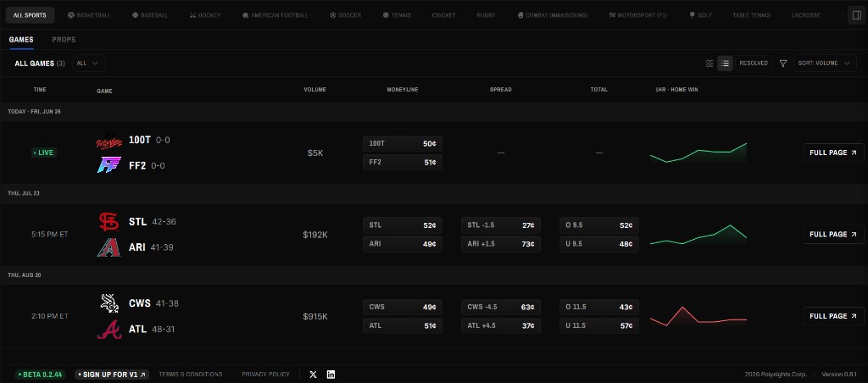This screenshot has height=383, width=868.
Task: Click the $915K volume value
Action: pos(315,317)
